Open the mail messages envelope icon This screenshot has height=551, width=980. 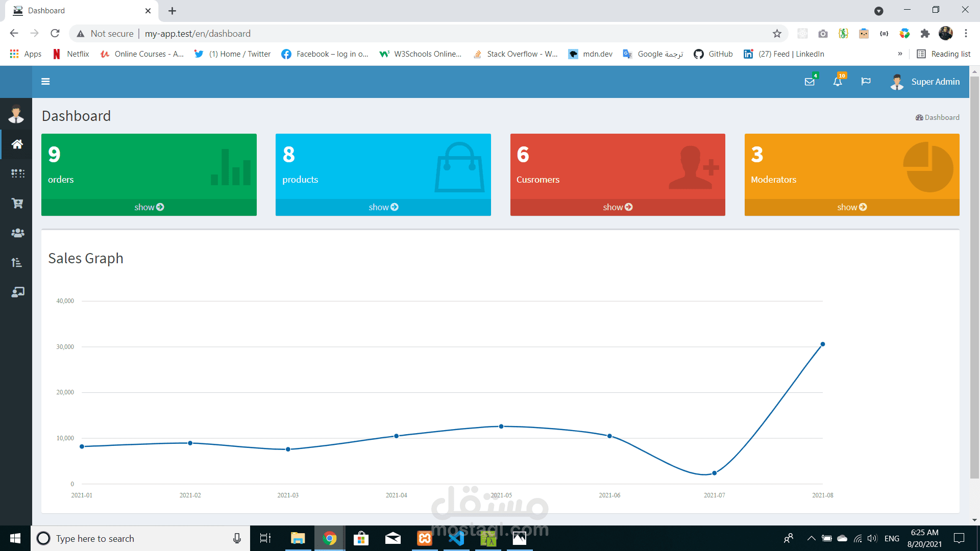810,82
